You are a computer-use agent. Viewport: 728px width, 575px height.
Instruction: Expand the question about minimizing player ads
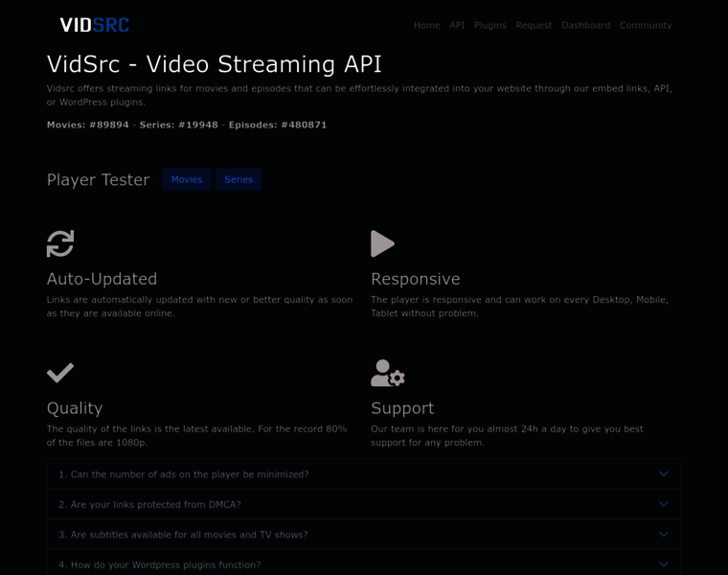tap(364, 474)
